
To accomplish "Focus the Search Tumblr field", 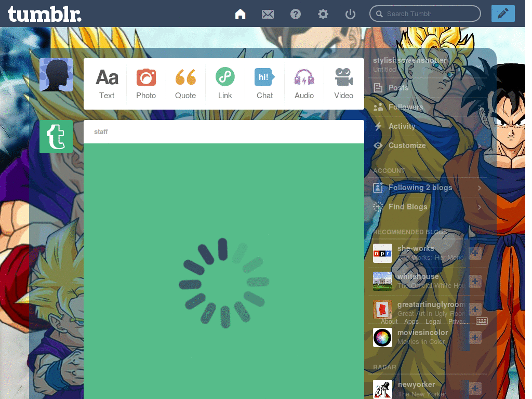I will click(x=425, y=14).
